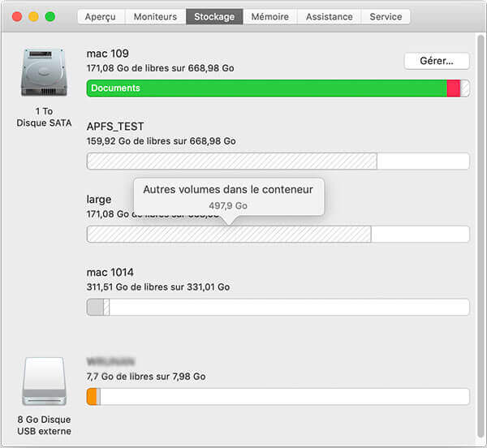Open the Service tab

(386, 17)
